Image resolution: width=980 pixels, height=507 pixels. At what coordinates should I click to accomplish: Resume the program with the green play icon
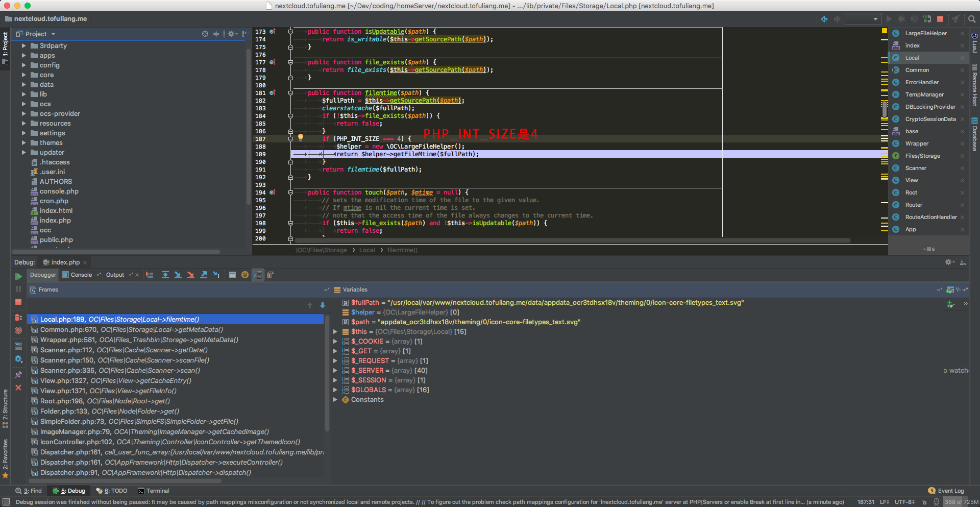18,276
